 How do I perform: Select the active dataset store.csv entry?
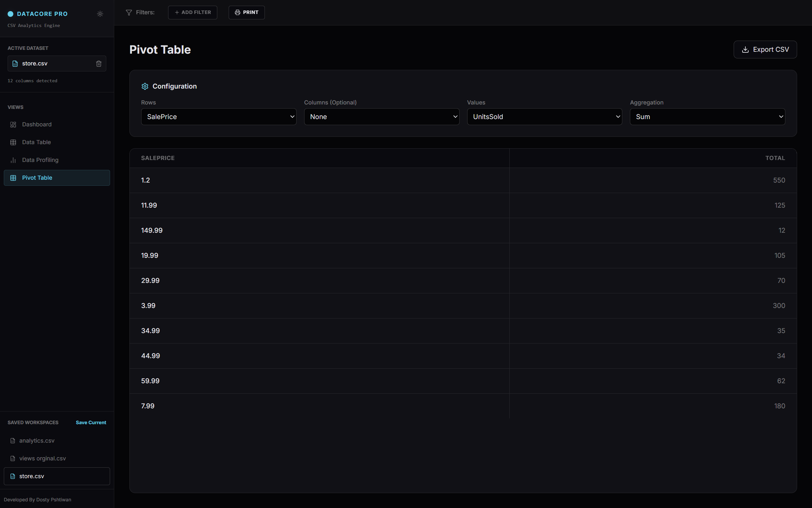click(57, 63)
